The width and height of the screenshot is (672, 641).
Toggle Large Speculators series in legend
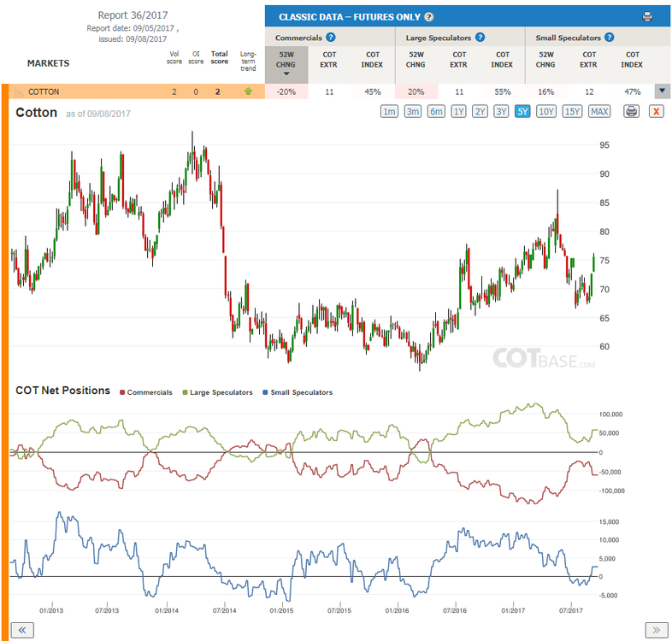218,392
